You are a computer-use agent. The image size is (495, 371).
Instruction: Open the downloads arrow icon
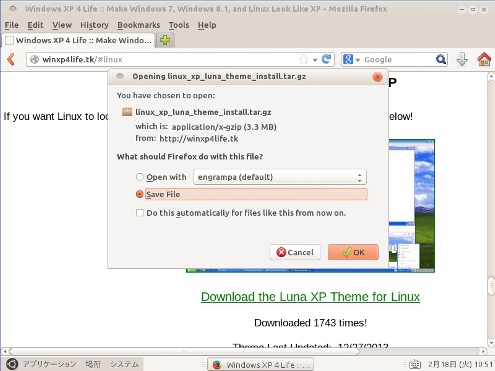coord(462,59)
